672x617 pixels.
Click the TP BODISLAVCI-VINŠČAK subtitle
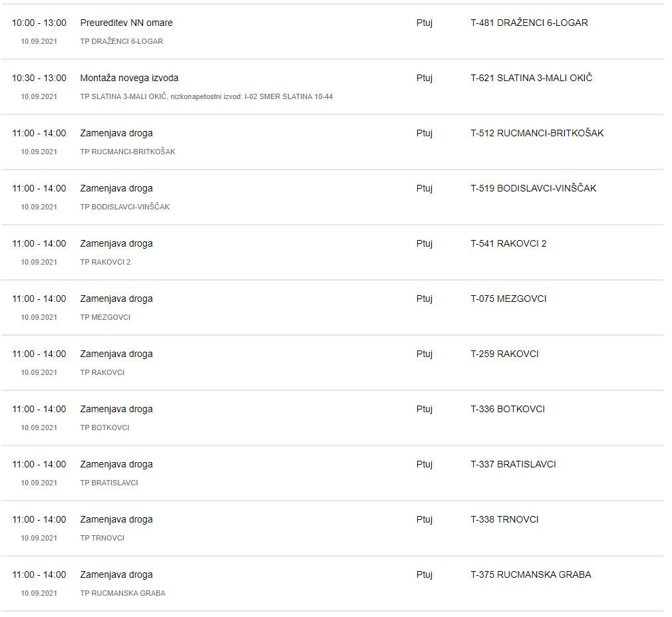click(x=124, y=207)
